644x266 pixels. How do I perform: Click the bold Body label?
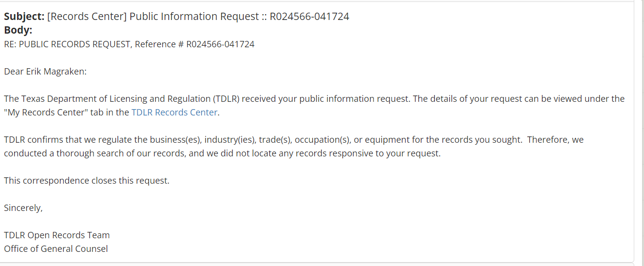[18, 30]
